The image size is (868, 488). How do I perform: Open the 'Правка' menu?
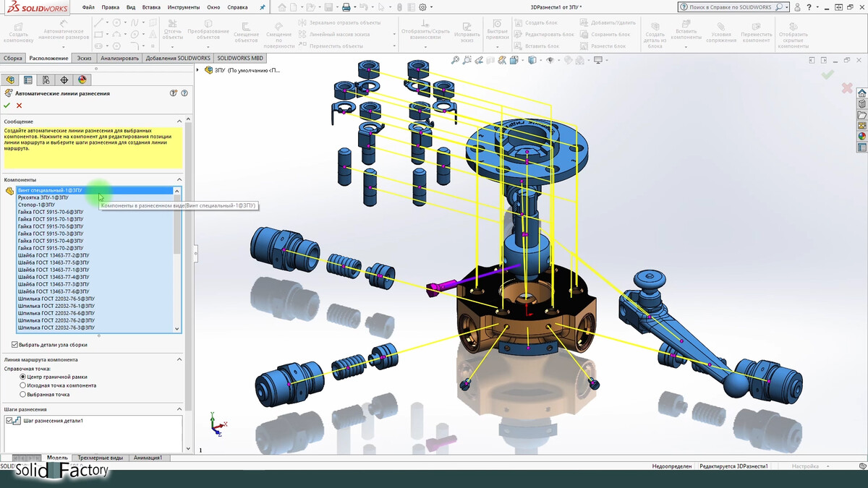pyautogui.click(x=111, y=7)
